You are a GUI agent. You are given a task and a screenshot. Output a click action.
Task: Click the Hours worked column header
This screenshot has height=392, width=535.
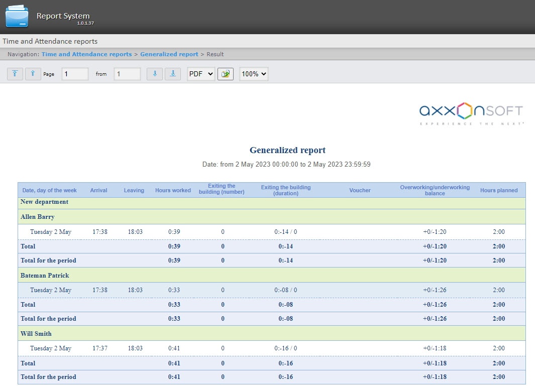click(173, 190)
